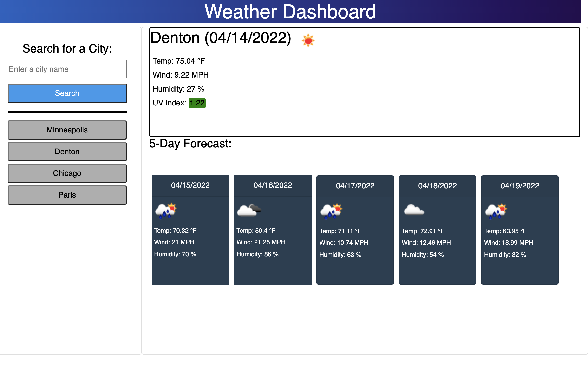
Task: Select the 04/17/2022 forecast date header
Action: tap(355, 186)
